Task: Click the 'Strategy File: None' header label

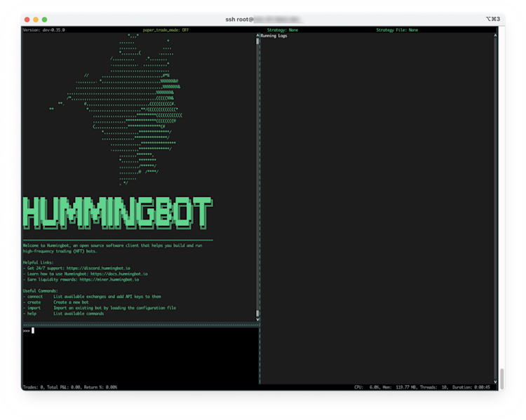Action: (x=397, y=30)
